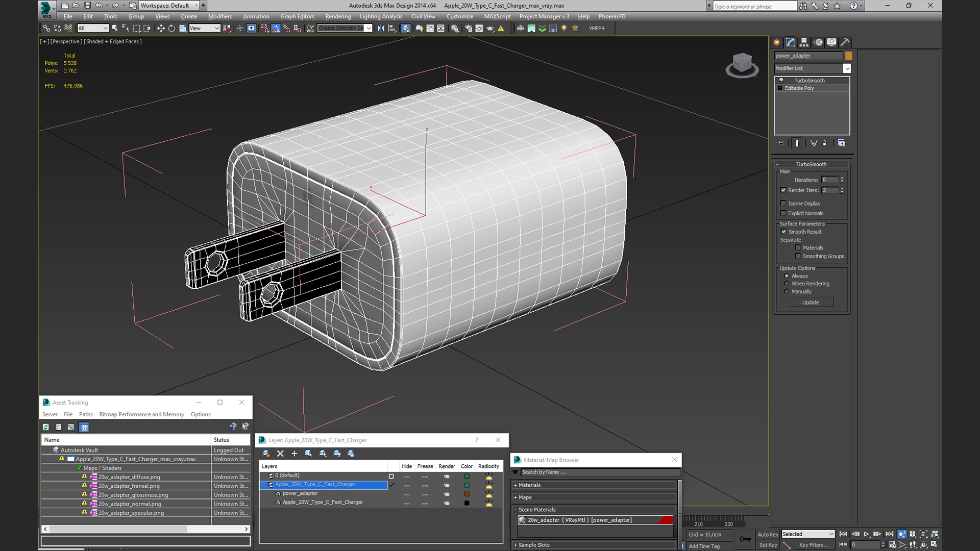Screen dimensions: 980x551
Task: Open Options menu in Asset Tracking
Action: [x=201, y=414]
